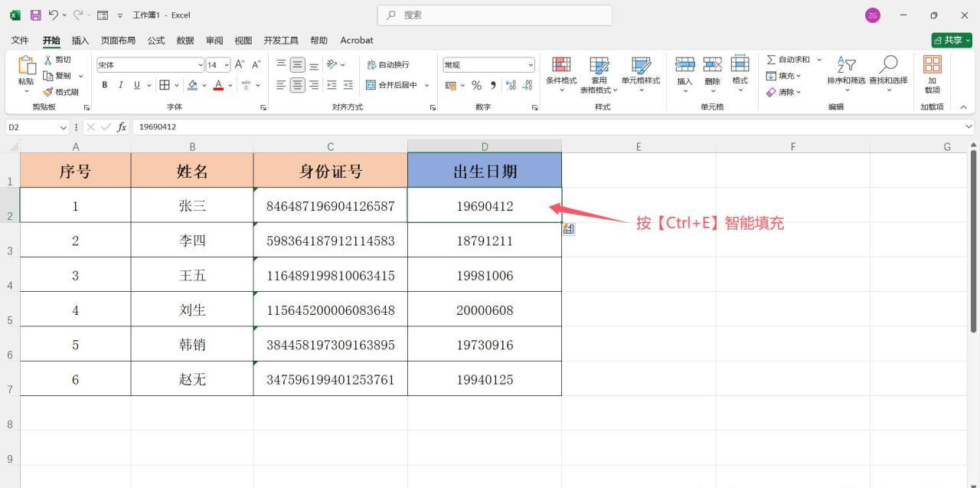Click the Copy (复制) button
Screen dimensions: 980x488
(x=58, y=76)
